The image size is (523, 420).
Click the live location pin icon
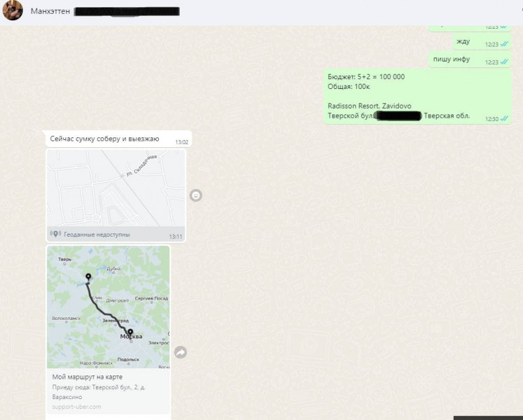pyautogui.click(x=56, y=234)
